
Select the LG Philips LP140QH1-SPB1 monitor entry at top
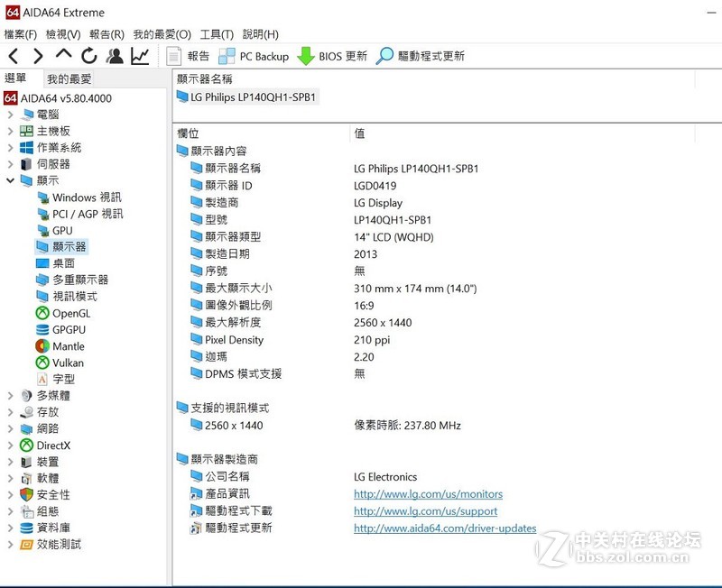tap(253, 97)
